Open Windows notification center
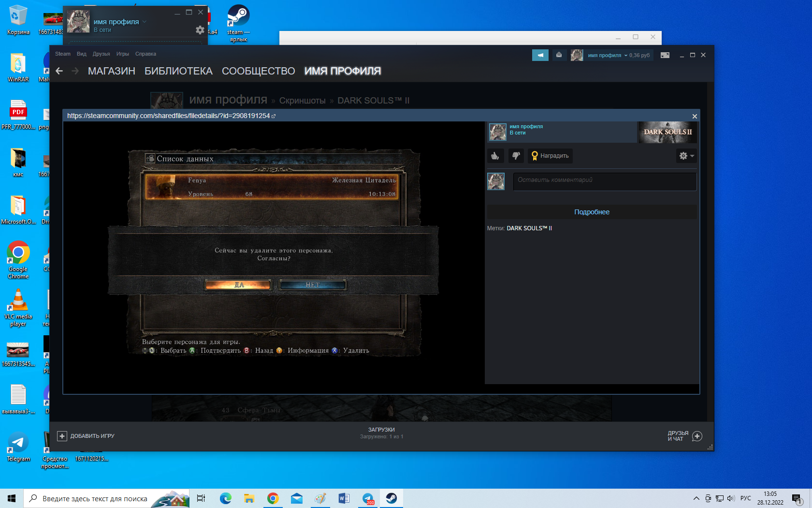 click(797, 498)
